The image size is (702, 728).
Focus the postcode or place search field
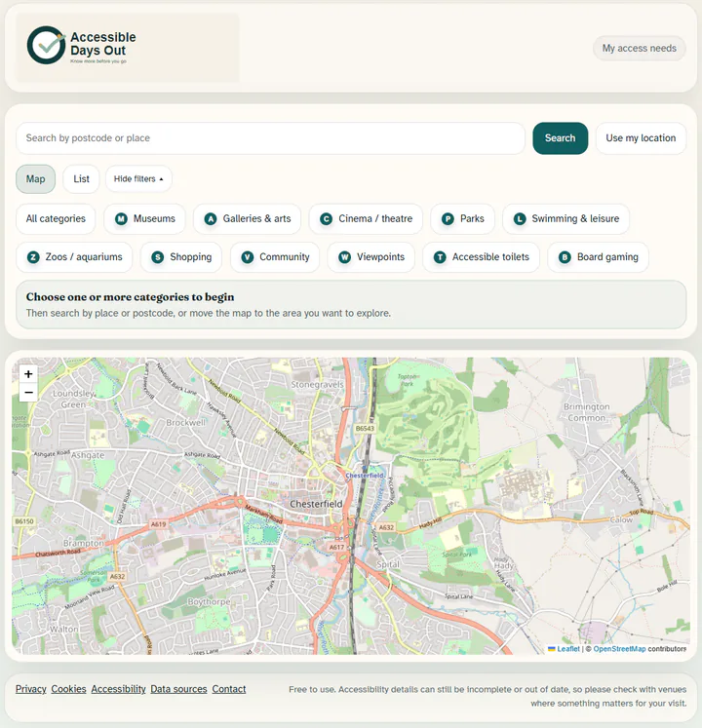click(270, 137)
